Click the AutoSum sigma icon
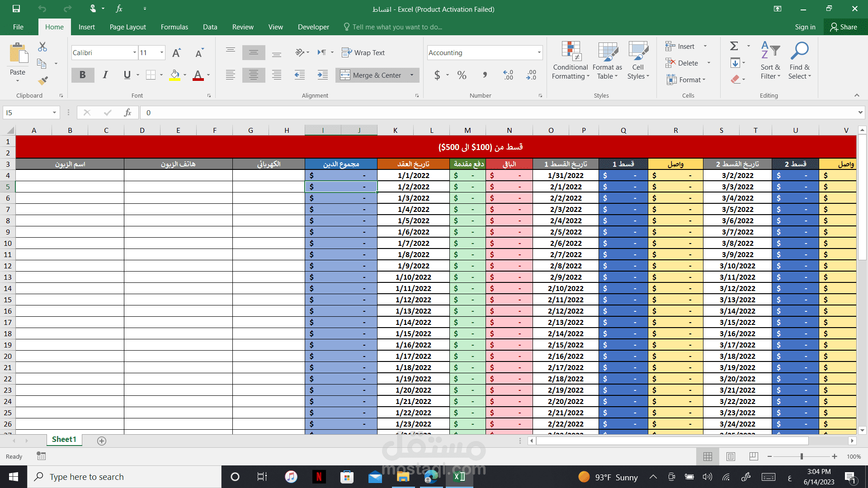The image size is (868, 488). (x=734, y=46)
